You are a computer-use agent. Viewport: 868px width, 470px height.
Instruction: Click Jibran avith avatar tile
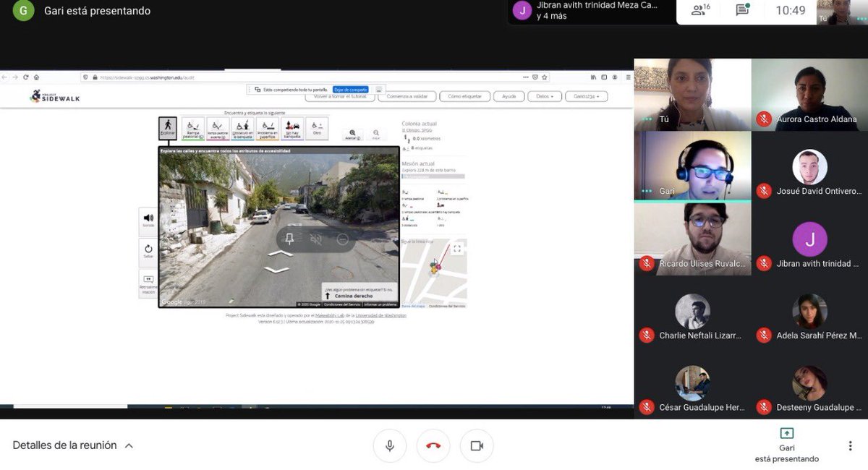click(809, 239)
